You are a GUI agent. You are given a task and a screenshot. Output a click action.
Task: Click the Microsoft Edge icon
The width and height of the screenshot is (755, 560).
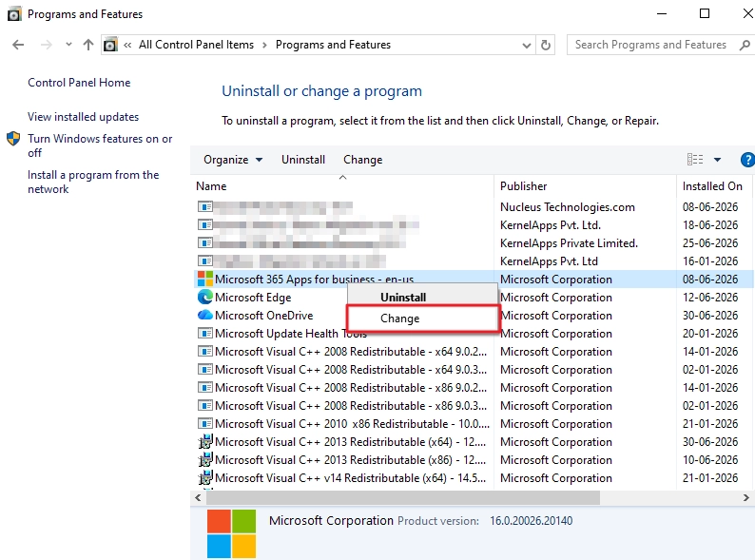[205, 297]
